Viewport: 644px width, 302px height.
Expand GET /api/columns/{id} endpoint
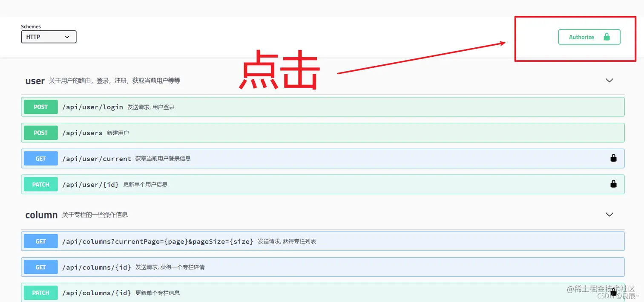(323, 267)
